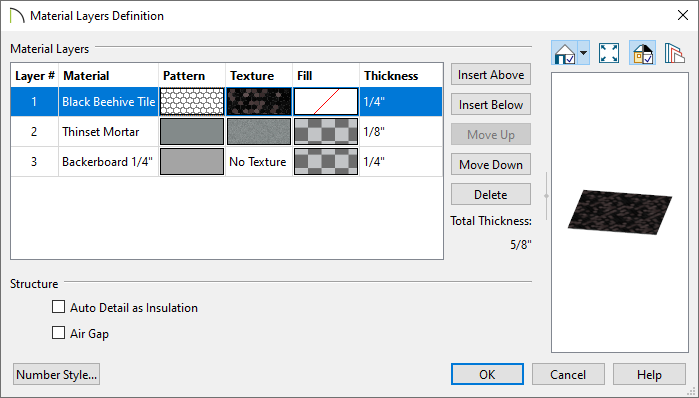Close the Material Layers Definition window
Screen dimensions: 699x398
pos(683,16)
